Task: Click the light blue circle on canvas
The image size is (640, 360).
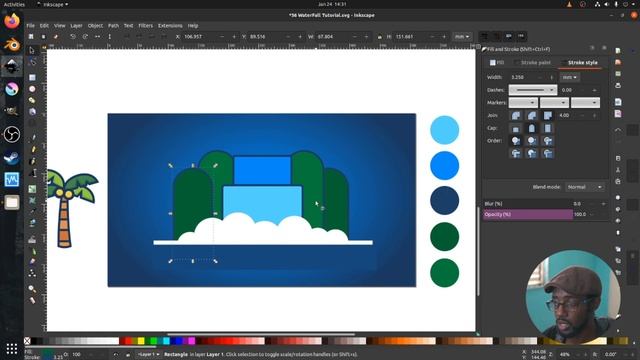Action: (x=444, y=130)
